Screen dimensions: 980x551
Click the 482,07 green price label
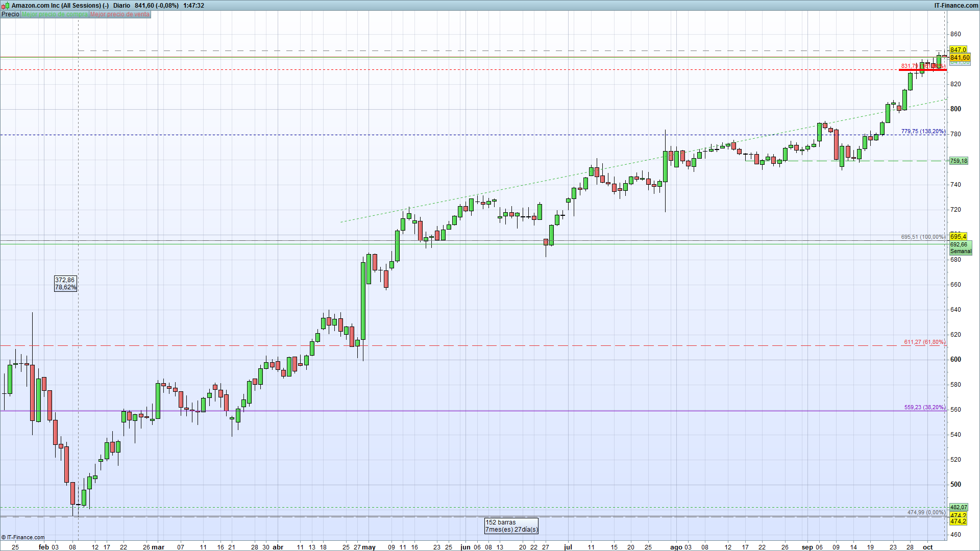click(x=959, y=507)
